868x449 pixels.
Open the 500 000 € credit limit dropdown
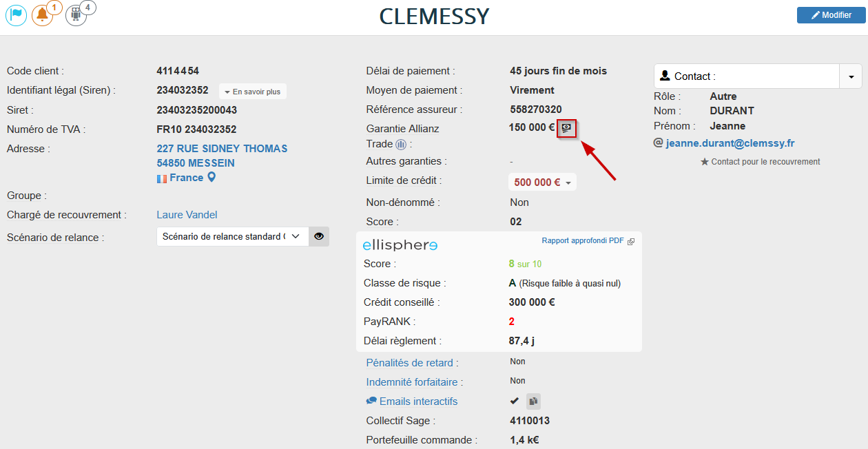(542, 182)
